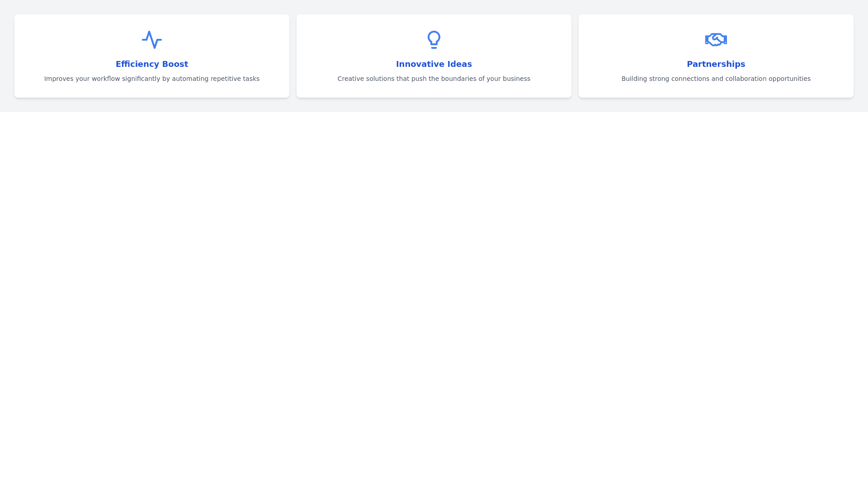Viewport: 868px width, 488px height.
Task: Click the lightbulb icon
Action: click(x=434, y=40)
